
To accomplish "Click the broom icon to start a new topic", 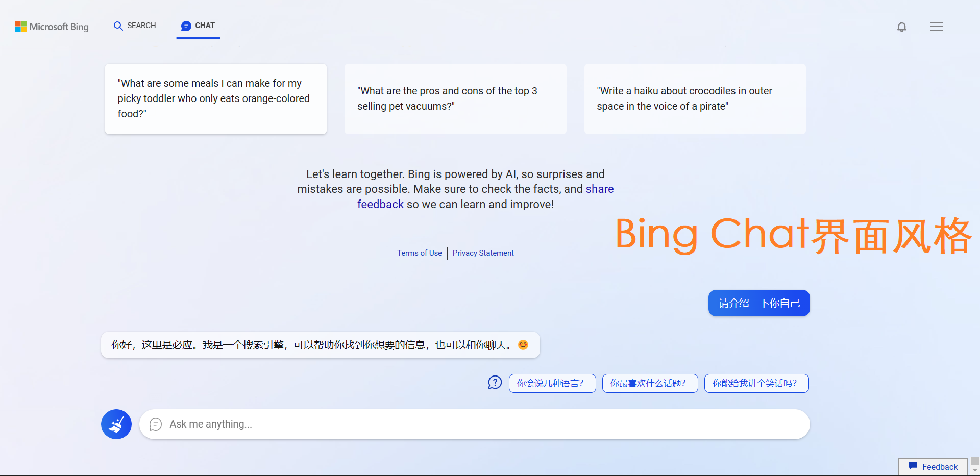I will click(x=116, y=424).
